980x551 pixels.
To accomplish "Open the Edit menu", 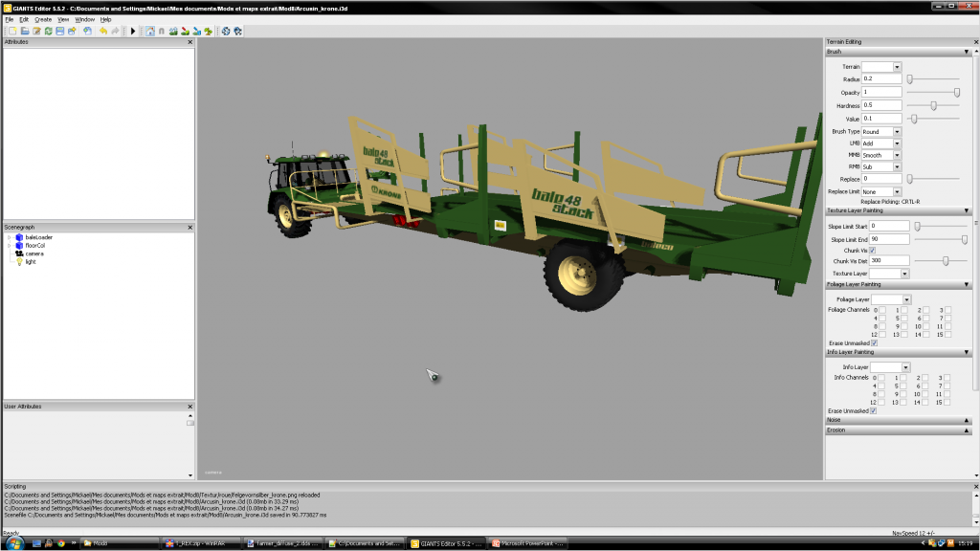I will click(x=24, y=19).
